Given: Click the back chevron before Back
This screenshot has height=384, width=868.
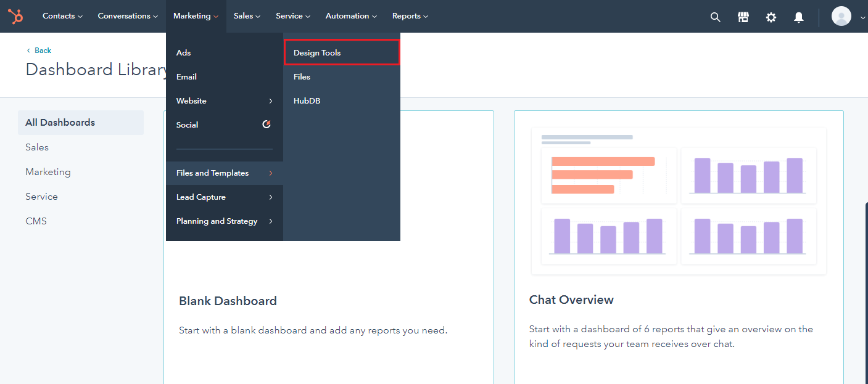Looking at the screenshot, I should pyautogui.click(x=28, y=50).
